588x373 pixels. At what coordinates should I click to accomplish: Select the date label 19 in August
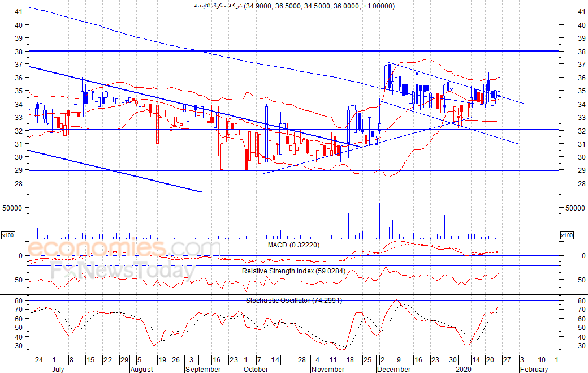click(162, 360)
